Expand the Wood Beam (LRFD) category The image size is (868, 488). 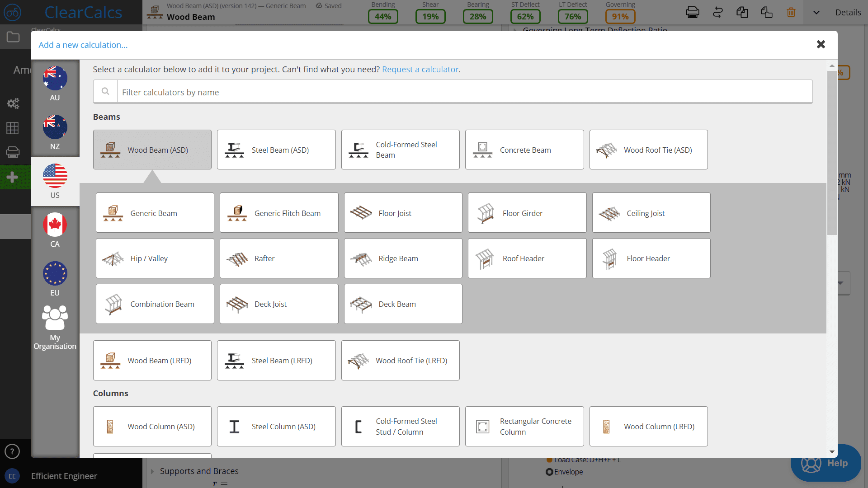[152, 360]
